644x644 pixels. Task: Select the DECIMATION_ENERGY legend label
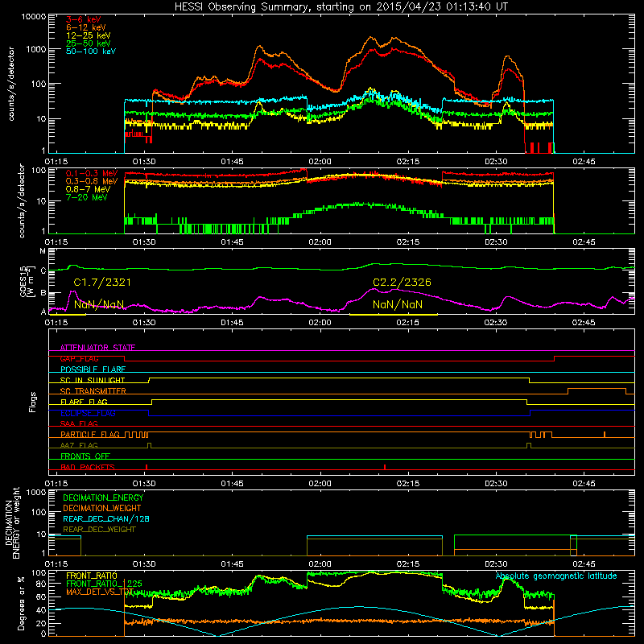[103, 497]
